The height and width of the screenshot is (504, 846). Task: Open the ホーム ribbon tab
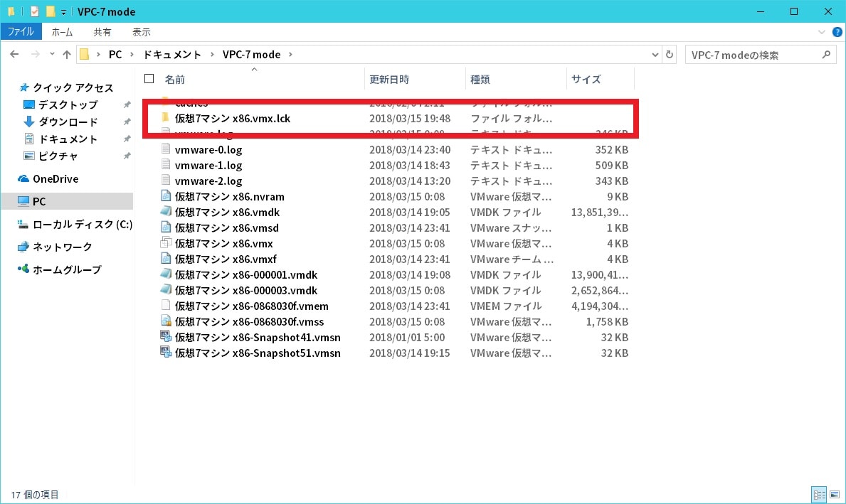click(62, 32)
